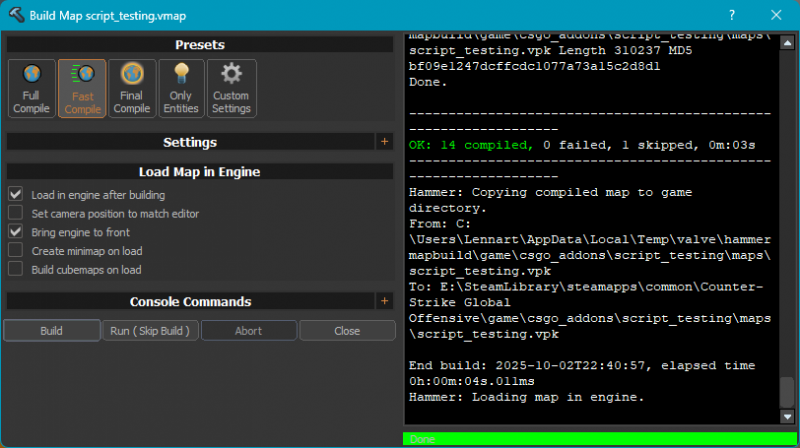
Task: Click the green Done progress bar
Action: [598, 439]
